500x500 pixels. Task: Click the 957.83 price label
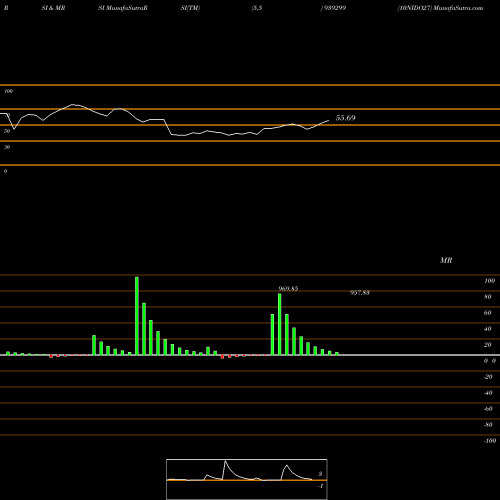(360, 293)
